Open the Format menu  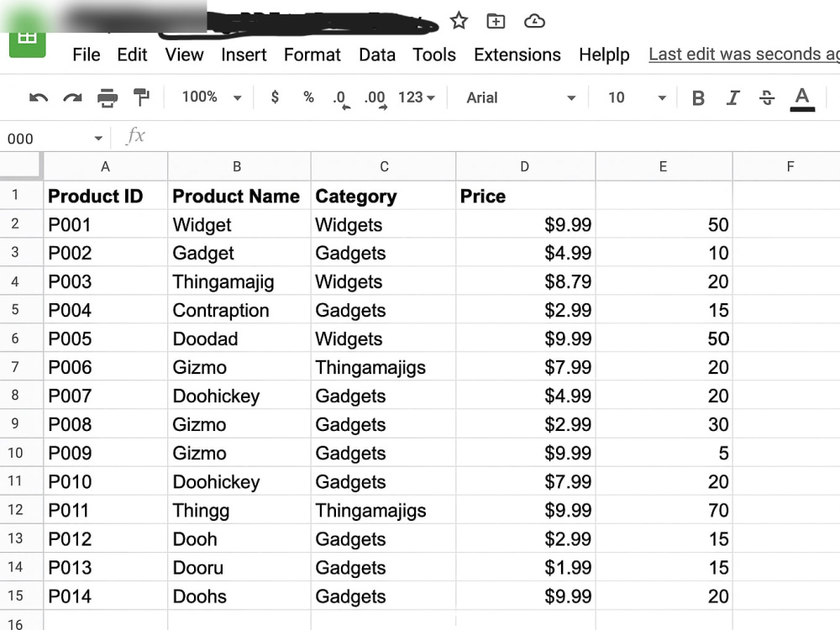point(312,55)
